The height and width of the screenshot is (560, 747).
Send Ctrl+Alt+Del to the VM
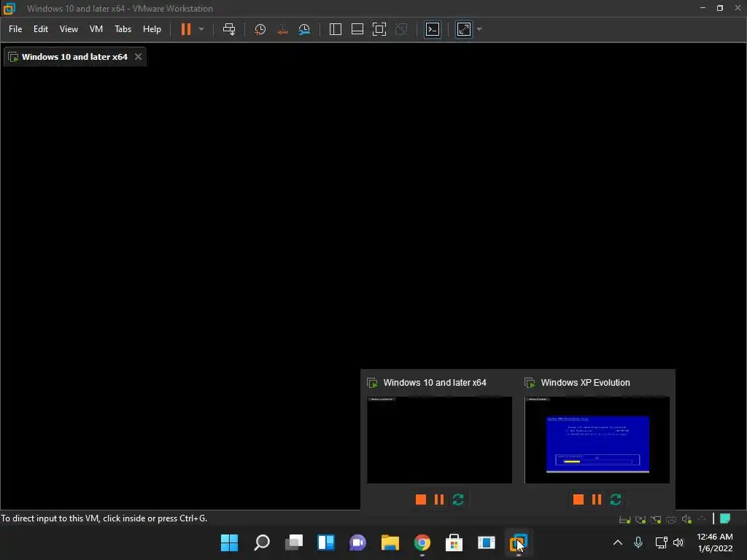pos(229,29)
